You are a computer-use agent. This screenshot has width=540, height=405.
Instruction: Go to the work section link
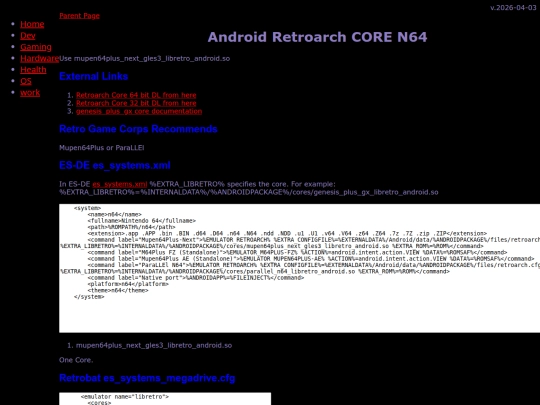[x=30, y=92]
